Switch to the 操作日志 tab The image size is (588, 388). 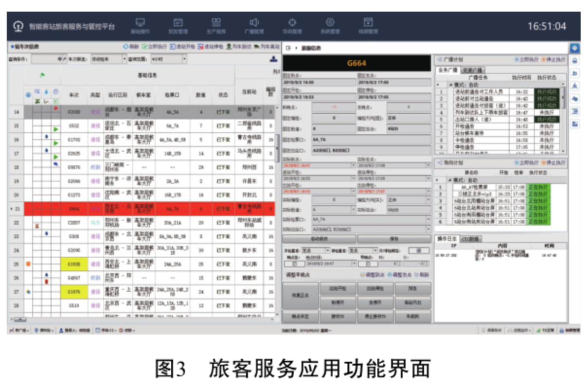click(x=446, y=239)
